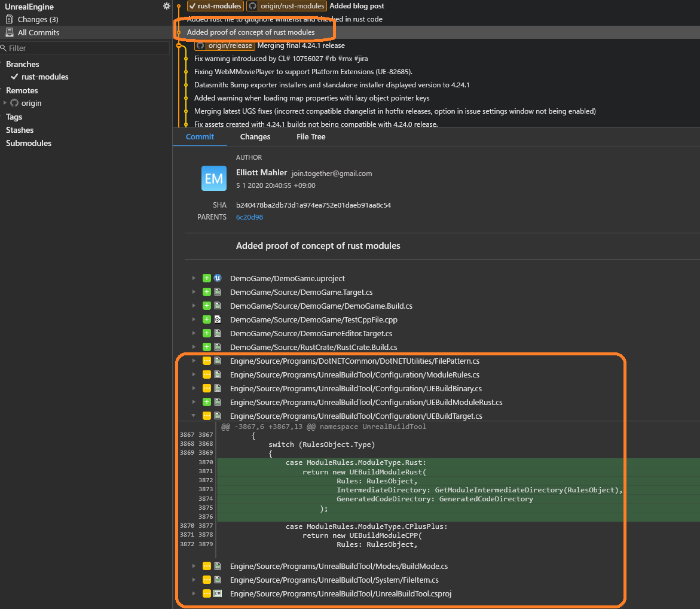This screenshot has height=609, width=700.
Task: Select All Commits in the sidebar
Action: point(85,32)
